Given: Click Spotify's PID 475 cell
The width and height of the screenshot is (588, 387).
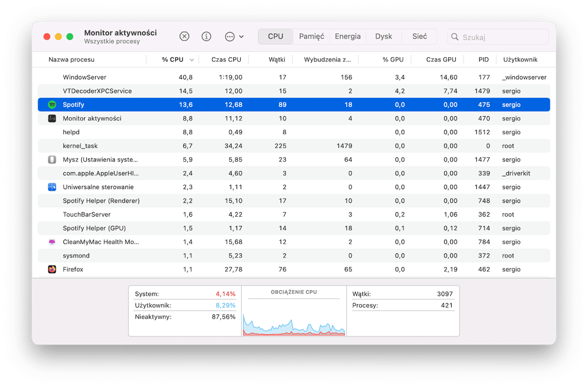Looking at the screenshot, I should (484, 104).
